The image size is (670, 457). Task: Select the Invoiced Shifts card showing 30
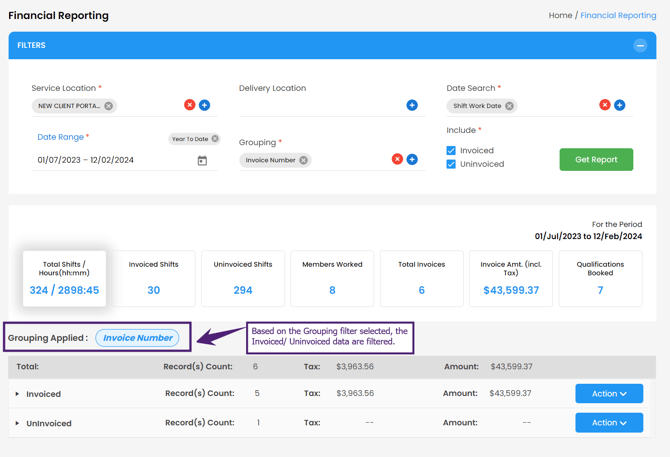[x=153, y=278]
